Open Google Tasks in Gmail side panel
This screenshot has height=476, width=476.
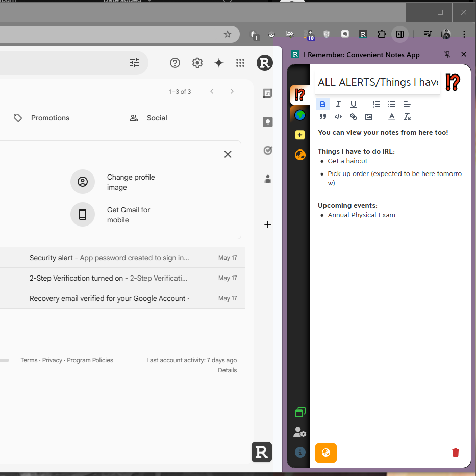pos(267,151)
